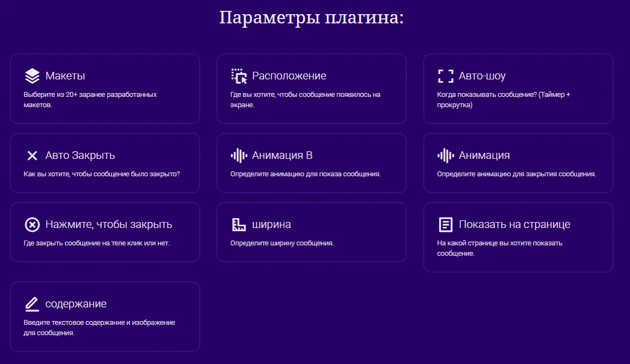Viewport: 630px width, 364px height.
Task: Click the frame brackets icon beside Авто-шоу
Action: (446, 76)
